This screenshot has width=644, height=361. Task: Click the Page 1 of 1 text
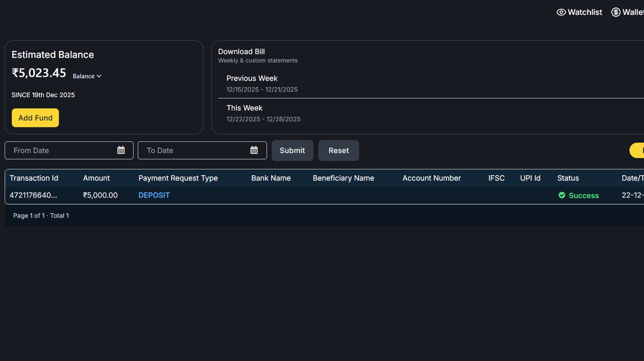(x=29, y=216)
